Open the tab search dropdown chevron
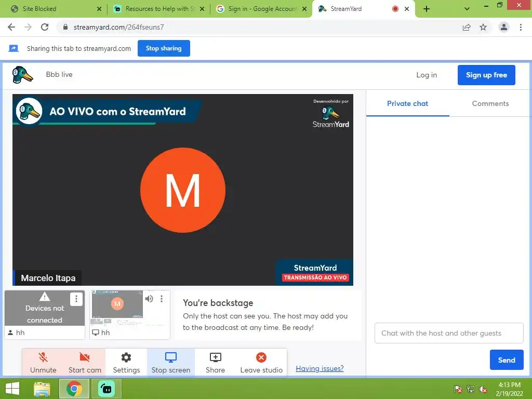Screen dimensions: 532x399 [467, 9]
